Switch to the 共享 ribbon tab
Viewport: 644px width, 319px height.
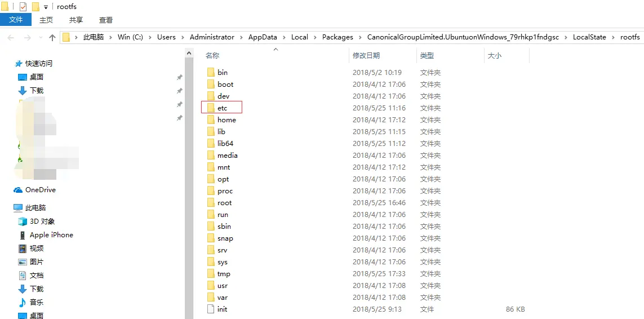coord(75,20)
